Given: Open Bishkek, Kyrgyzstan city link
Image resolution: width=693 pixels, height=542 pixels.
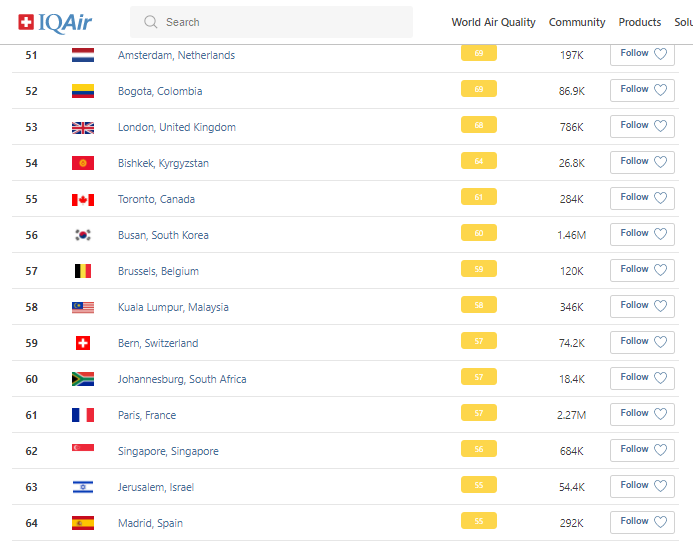Looking at the screenshot, I should point(163,163).
